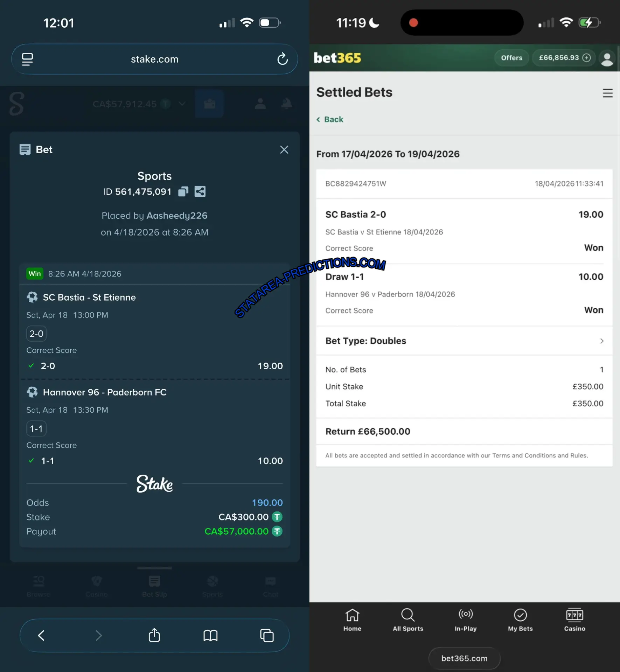Open Safari bookmarks
Screen dimensions: 620x672
pyautogui.click(x=210, y=636)
